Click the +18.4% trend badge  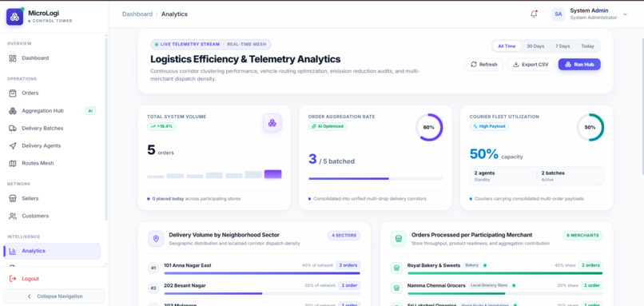[161, 126]
